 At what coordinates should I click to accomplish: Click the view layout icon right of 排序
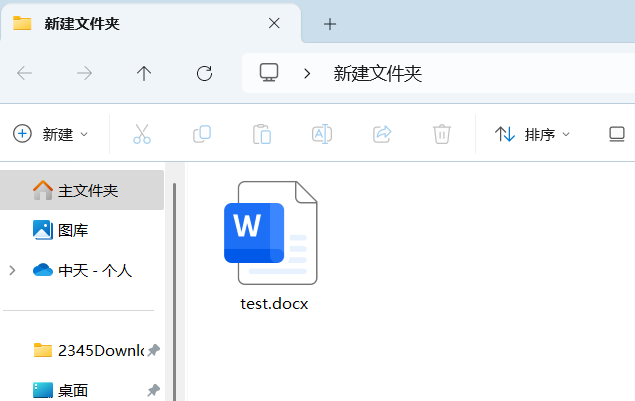tap(617, 134)
